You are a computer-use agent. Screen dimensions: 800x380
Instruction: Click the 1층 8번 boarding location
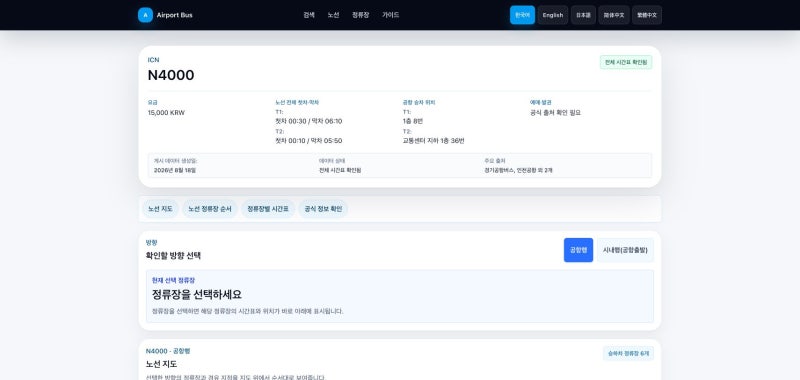coord(413,121)
